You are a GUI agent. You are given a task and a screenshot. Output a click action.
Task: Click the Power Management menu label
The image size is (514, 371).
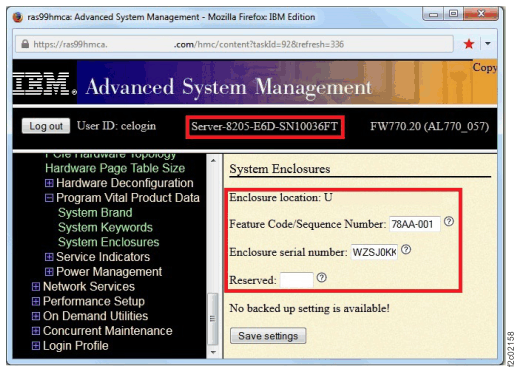tap(109, 272)
